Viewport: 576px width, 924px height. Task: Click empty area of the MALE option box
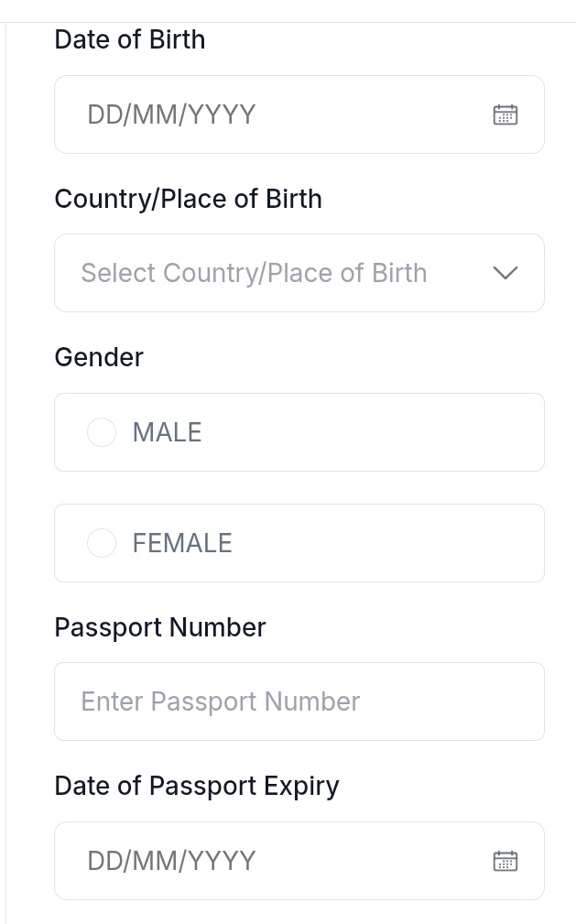point(385,432)
